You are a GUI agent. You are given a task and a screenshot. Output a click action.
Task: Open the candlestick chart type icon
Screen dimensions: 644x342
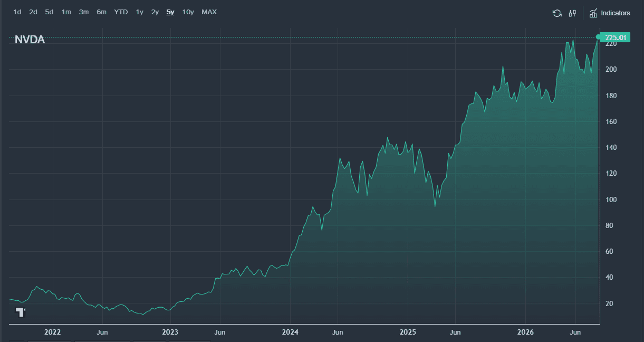pos(572,13)
